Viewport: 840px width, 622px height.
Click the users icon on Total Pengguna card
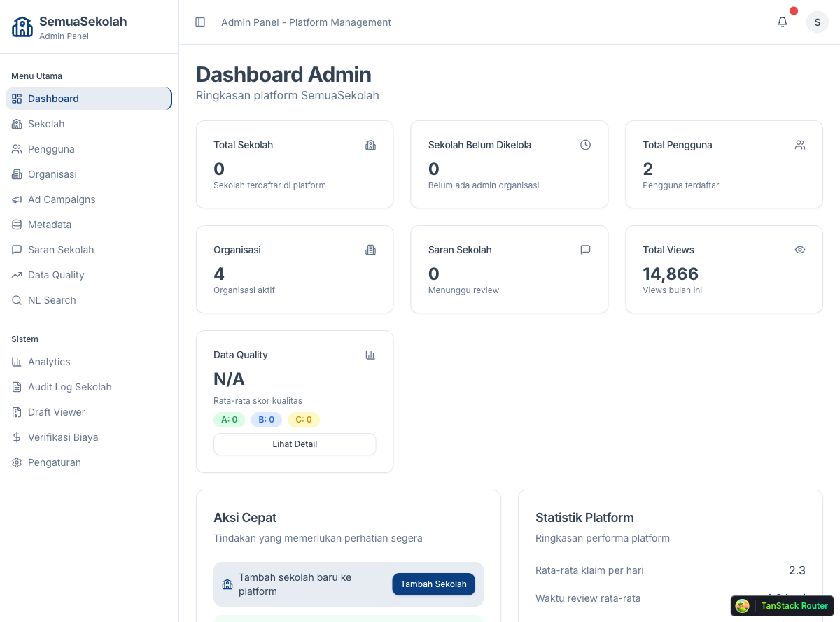(x=800, y=145)
